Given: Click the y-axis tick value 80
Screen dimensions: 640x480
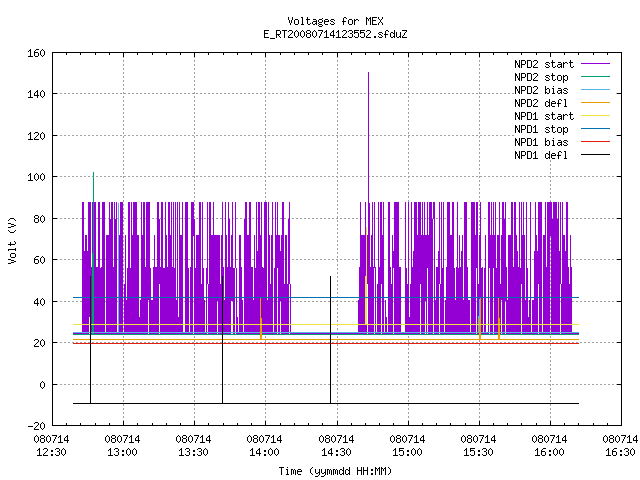Looking at the screenshot, I should point(39,219).
